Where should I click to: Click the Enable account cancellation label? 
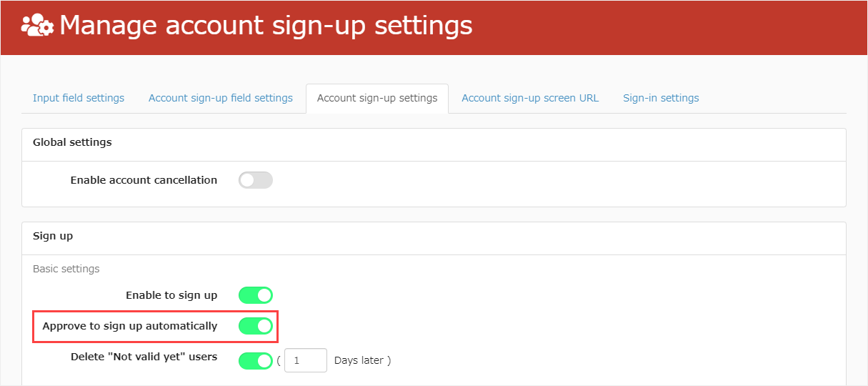(x=144, y=180)
